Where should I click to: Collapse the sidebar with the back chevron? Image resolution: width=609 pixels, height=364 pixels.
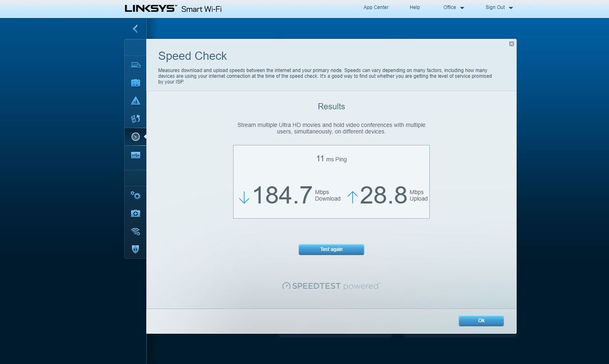[x=135, y=29]
